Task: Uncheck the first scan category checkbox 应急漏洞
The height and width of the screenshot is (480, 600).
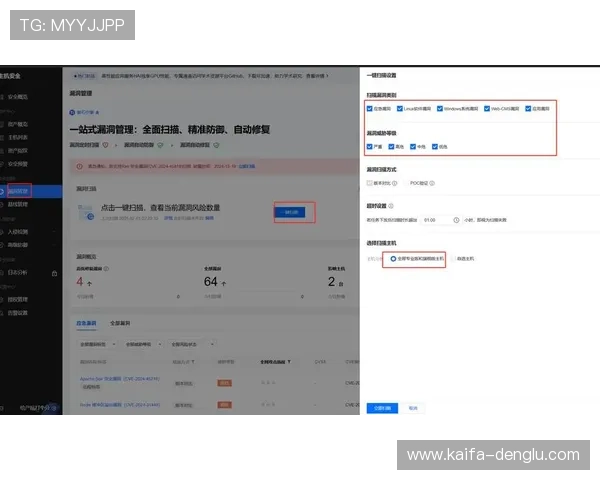Action: [x=369, y=109]
